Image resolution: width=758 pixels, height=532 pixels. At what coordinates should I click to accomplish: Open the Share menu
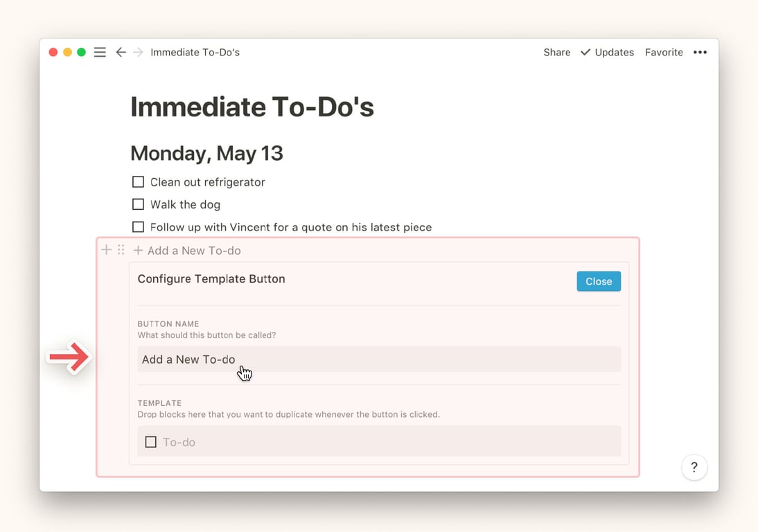556,53
